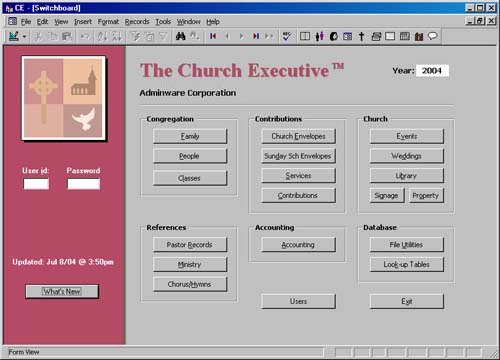Click the Paste clipboard toolbar icon
Image resolution: width=500 pixels, height=360 pixels.
pos(67,36)
